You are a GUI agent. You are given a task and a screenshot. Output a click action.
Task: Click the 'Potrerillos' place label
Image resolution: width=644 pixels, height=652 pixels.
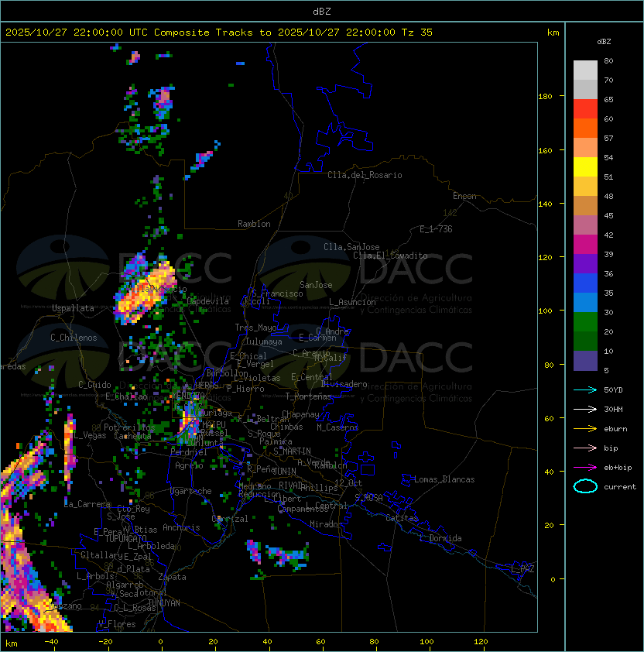tap(129, 427)
